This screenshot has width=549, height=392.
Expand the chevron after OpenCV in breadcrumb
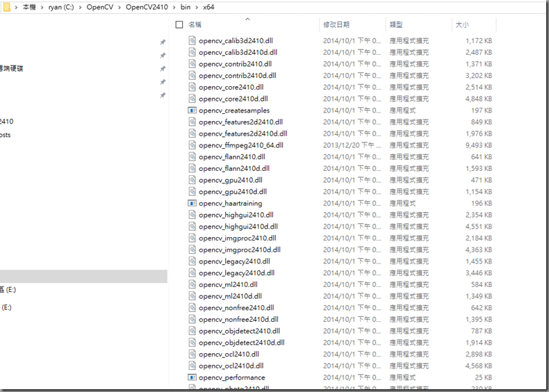(x=120, y=7)
